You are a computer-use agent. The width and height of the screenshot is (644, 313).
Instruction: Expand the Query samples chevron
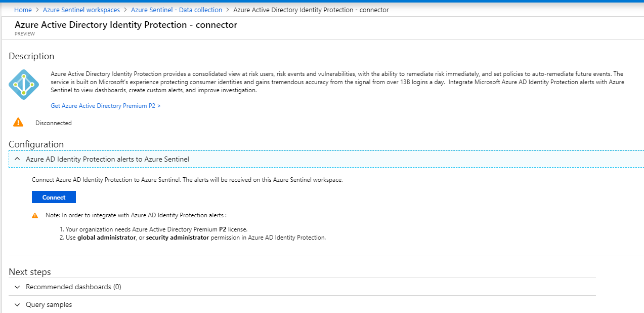coord(17,304)
